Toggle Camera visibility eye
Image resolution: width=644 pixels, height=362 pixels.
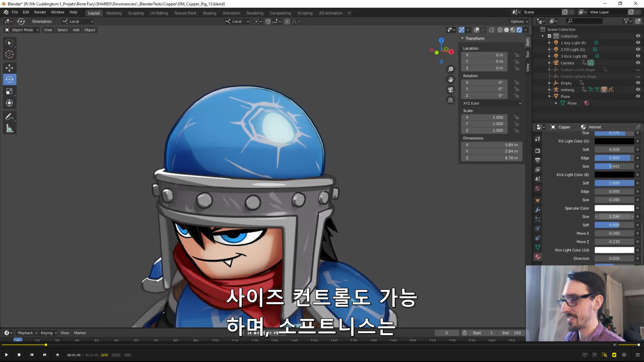pyautogui.click(x=638, y=63)
